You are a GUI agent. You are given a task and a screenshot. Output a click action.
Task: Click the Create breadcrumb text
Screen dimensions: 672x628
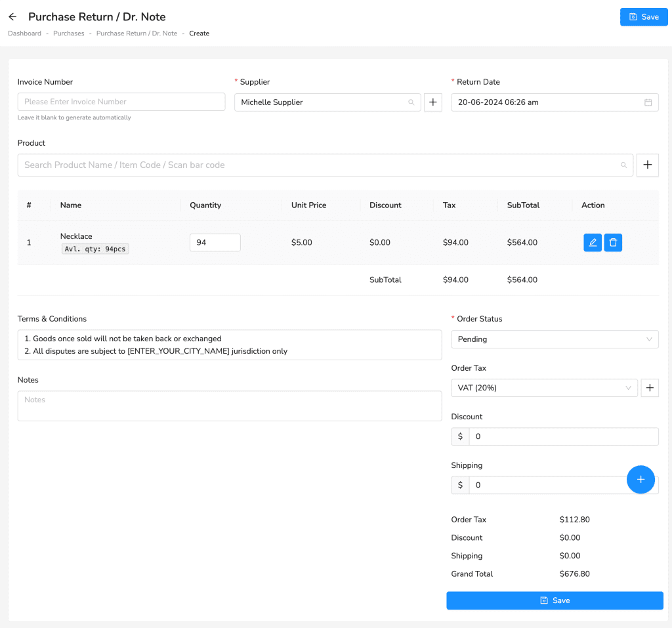(x=199, y=33)
